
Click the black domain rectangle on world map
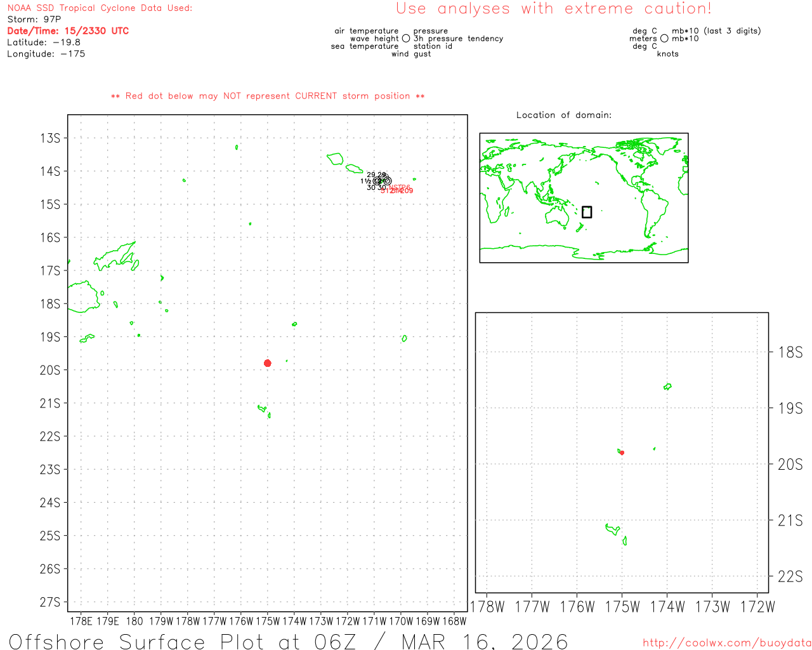pyautogui.click(x=587, y=212)
